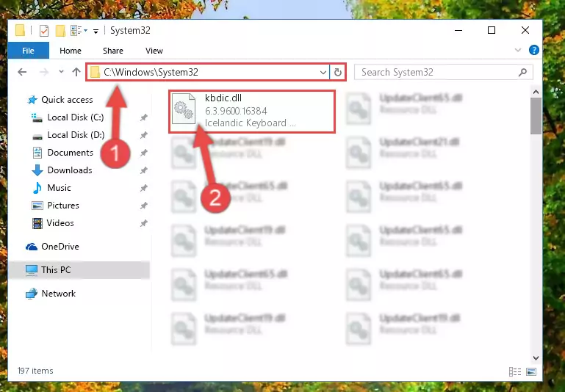Click the pin icon next to Music
The image size is (565, 392).
pyautogui.click(x=144, y=188)
